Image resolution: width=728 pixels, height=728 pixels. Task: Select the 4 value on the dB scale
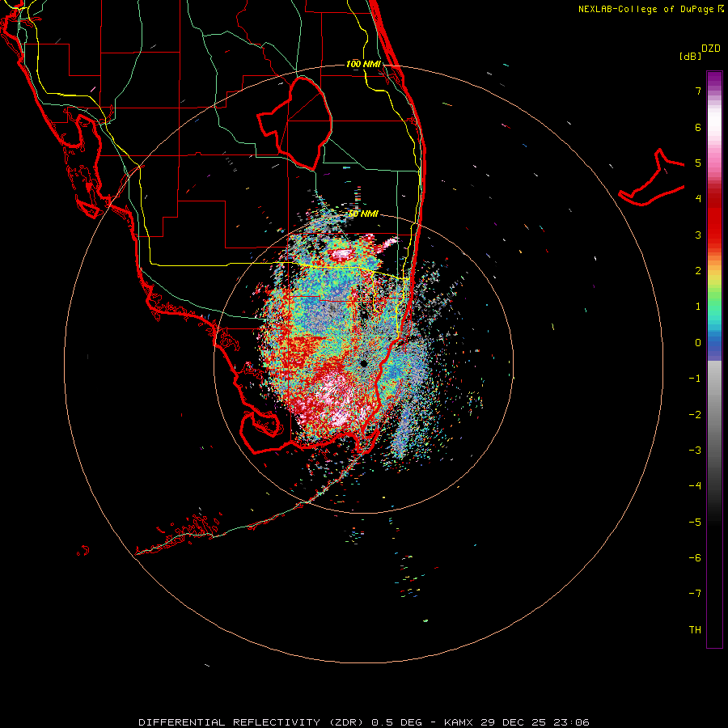698,199
